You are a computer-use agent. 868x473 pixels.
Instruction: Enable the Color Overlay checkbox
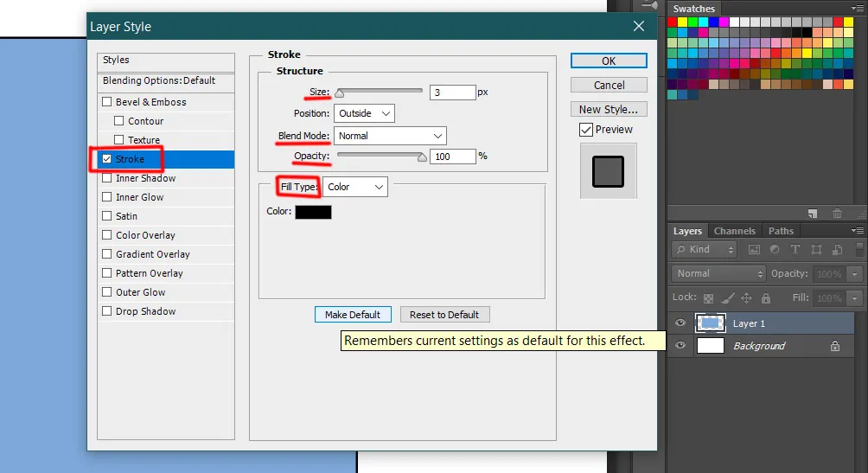[x=107, y=235]
